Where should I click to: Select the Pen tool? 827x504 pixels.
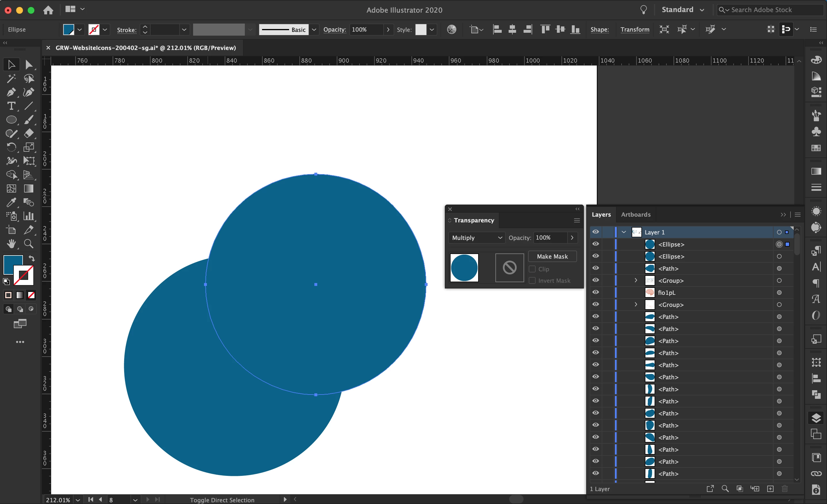pos(11,92)
